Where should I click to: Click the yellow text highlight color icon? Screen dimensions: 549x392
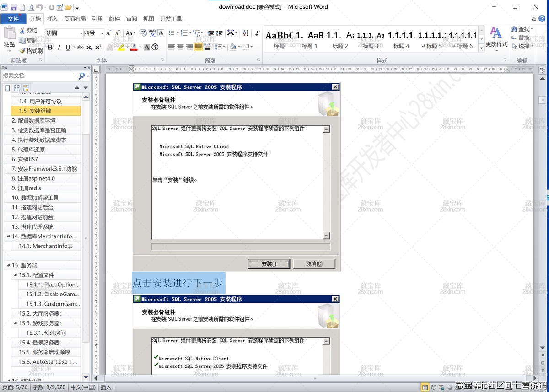click(121, 47)
